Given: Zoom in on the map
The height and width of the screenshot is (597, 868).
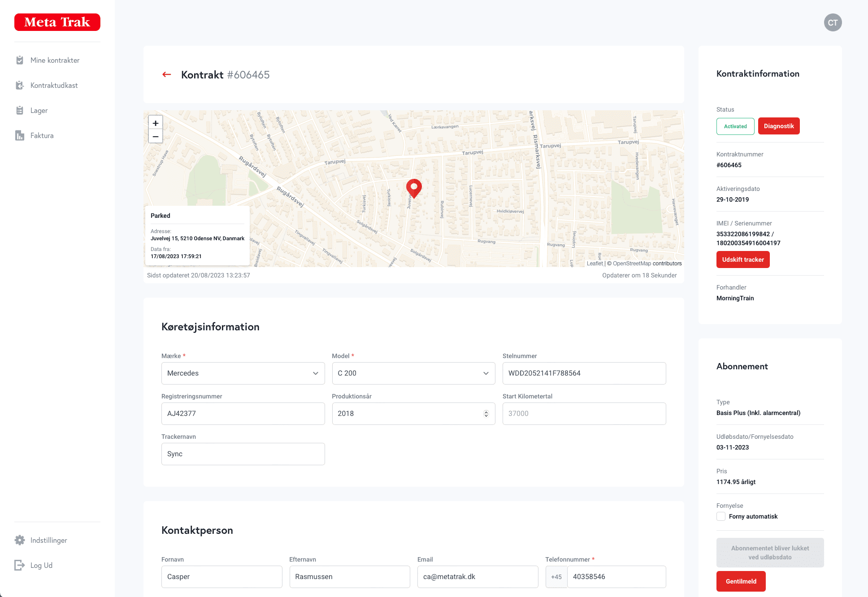Looking at the screenshot, I should click(156, 123).
